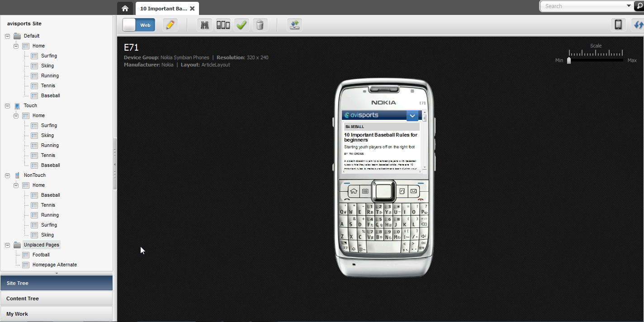Screen dimensions: 644x322
Task: Open Skiing page under Default Home
Action: tap(47, 66)
